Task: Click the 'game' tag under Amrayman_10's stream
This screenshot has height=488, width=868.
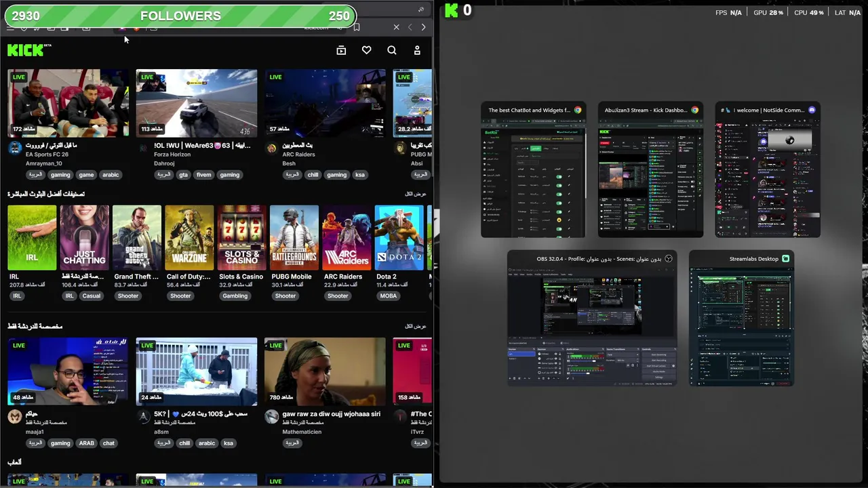Action: (x=86, y=175)
